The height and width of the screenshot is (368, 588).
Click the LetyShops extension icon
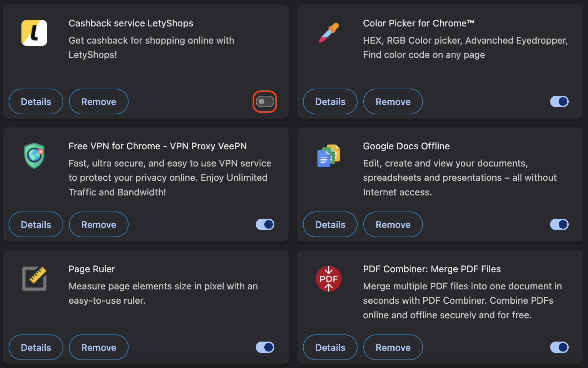(34, 33)
